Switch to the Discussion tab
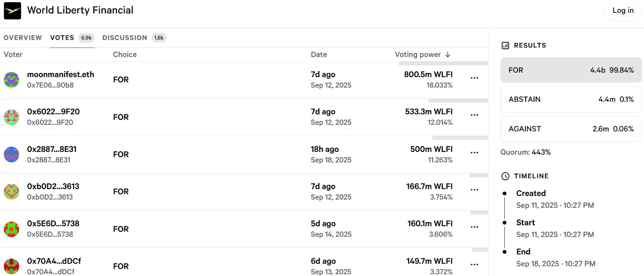Image resolution: width=644 pixels, height=276 pixels. (x=125, y=38)
